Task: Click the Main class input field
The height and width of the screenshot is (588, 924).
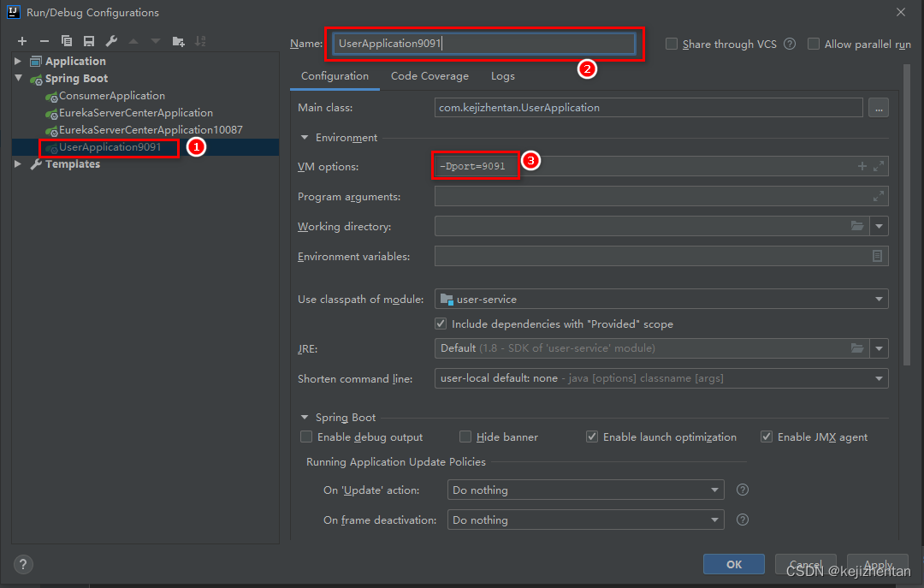Action: tap(649, 108)
